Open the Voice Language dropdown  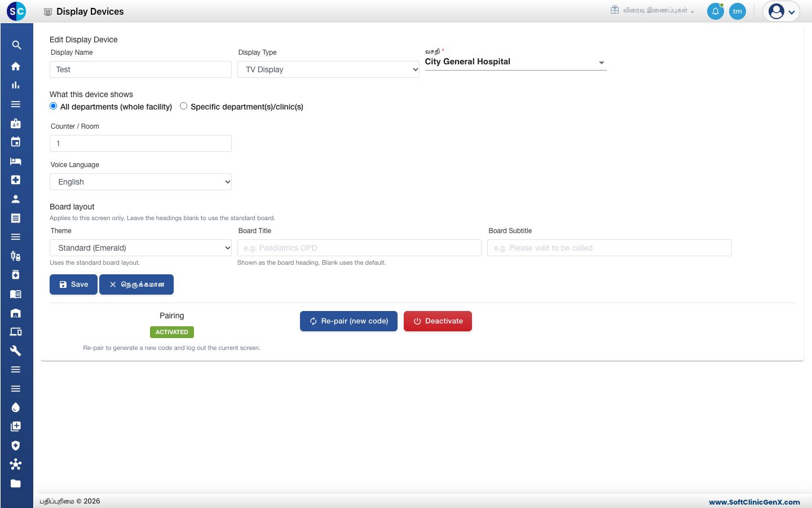[x=140, y=182]
